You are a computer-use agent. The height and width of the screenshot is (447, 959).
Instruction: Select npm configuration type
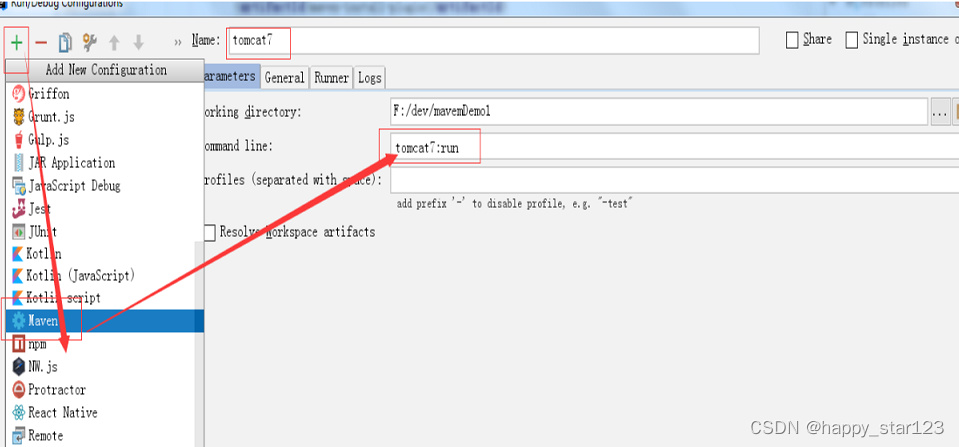(101, 344)
